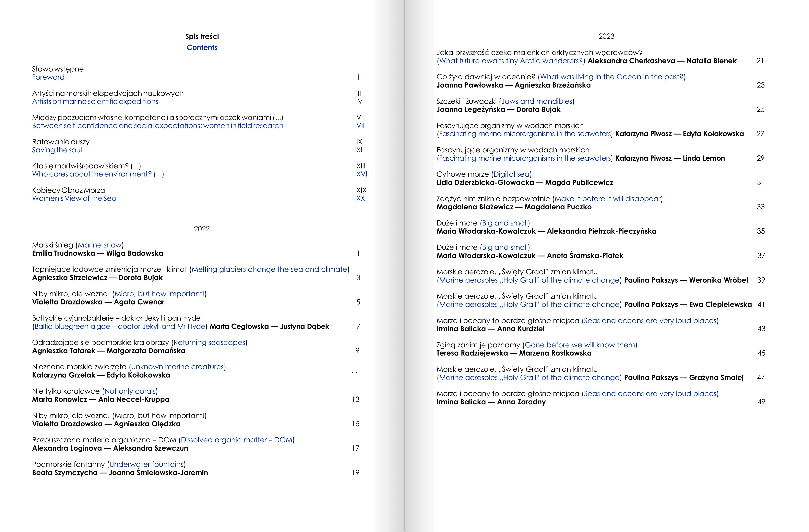Click the '2022' section heading
Viewport: 809px width, 532px height.
point(202,229)
